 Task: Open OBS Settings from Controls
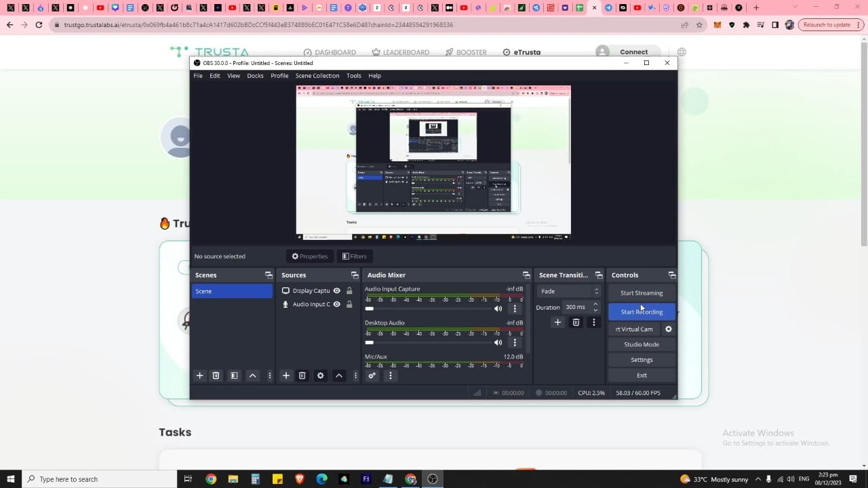click(x=642, y=360)
